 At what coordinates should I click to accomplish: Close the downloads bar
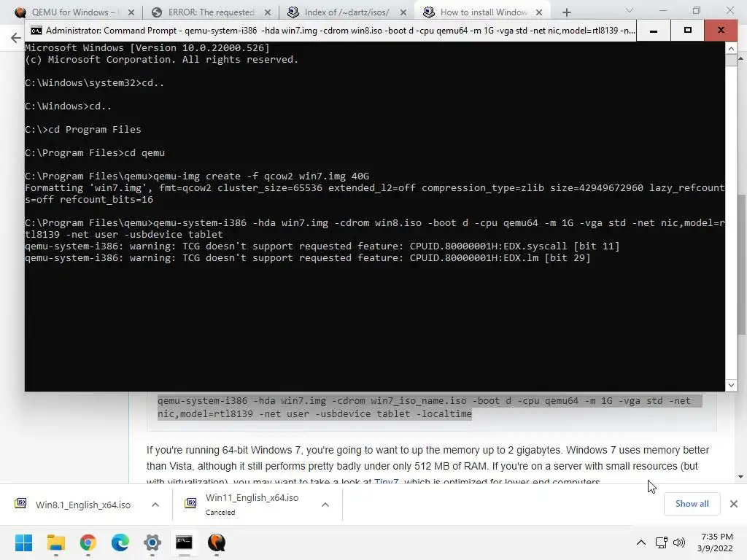coord(734,504)
